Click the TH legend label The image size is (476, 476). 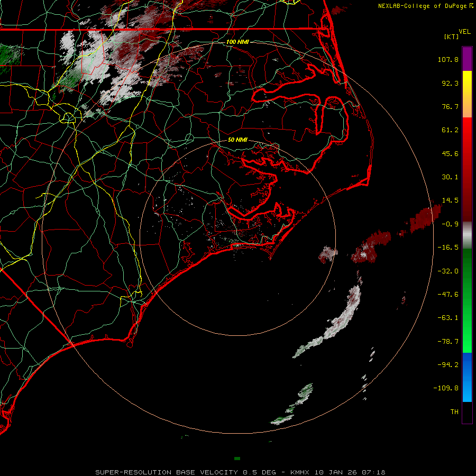[454, 412]
